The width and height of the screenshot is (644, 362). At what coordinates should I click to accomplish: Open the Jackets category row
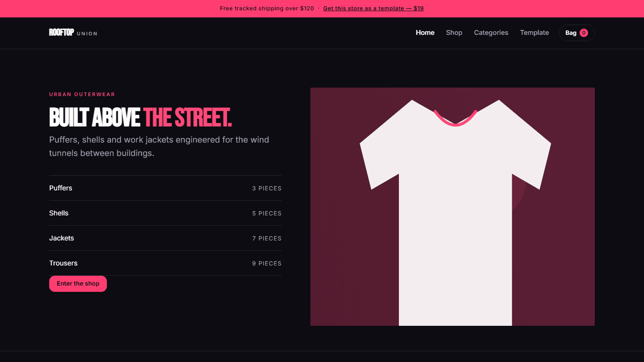165,238
